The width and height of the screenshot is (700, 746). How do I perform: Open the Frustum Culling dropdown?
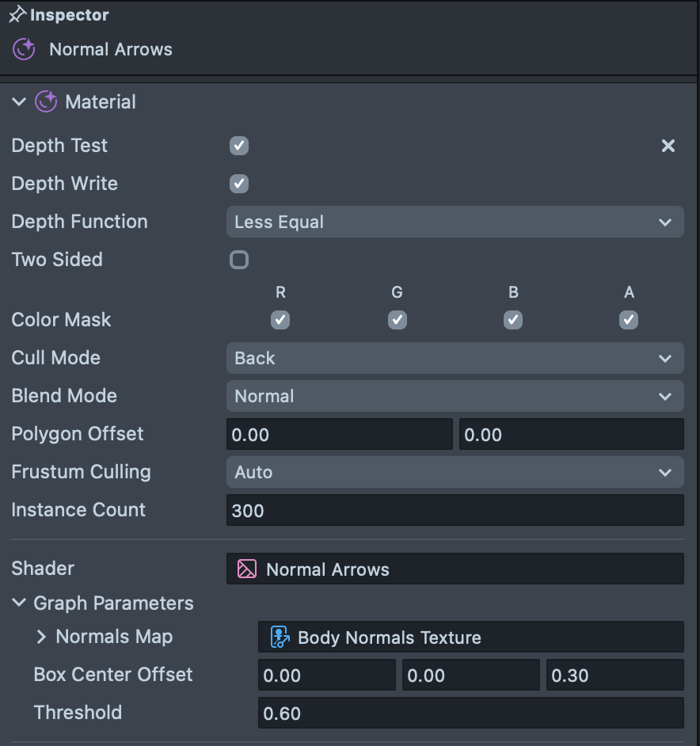click(x=455, y=472)
